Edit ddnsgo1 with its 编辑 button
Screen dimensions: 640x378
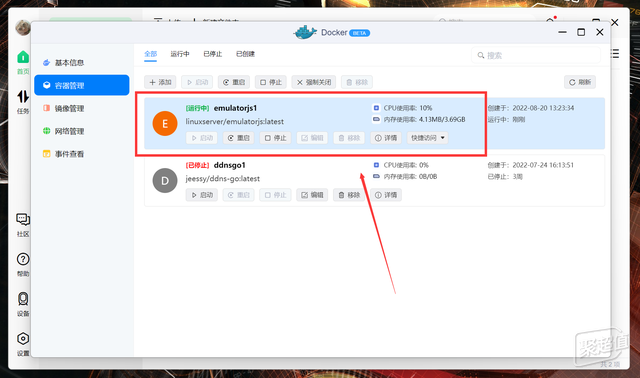point(312,195)
